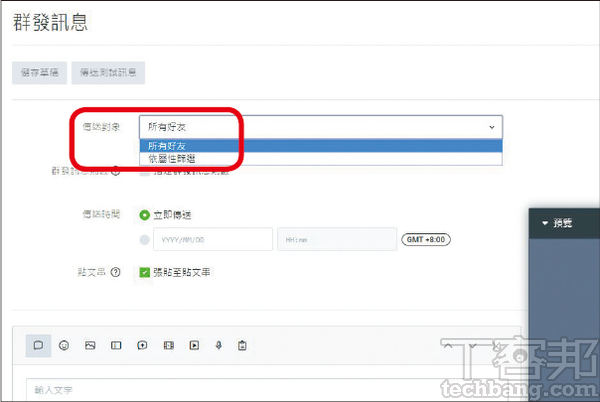Click the GMT +8:00 timezone badge

point(426,239)
